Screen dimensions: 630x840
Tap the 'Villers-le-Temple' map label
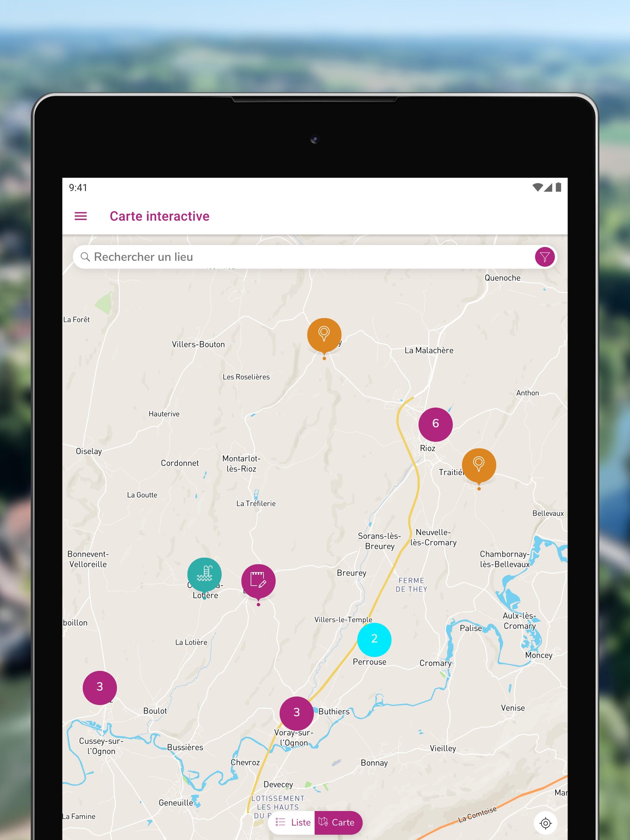tap(343, 620)
